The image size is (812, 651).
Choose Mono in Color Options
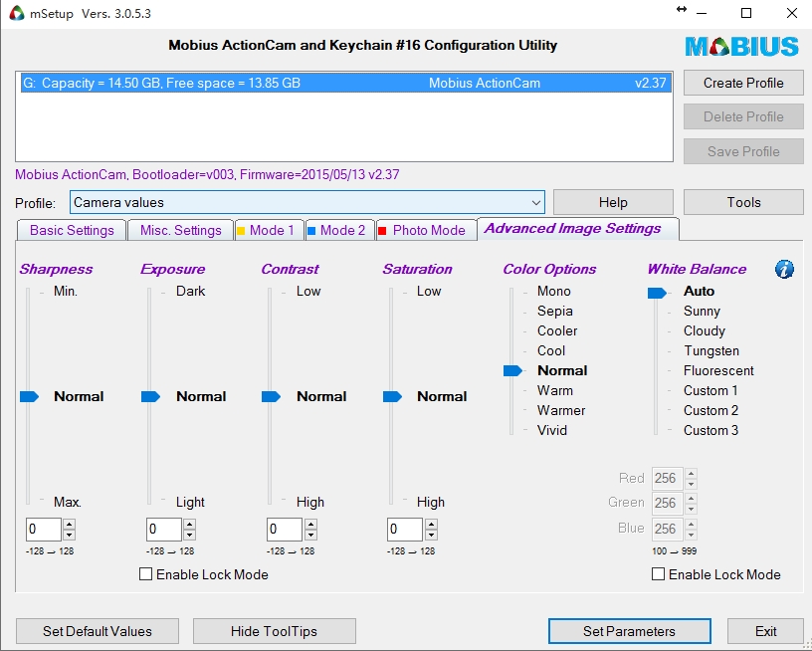pos(553,291)
